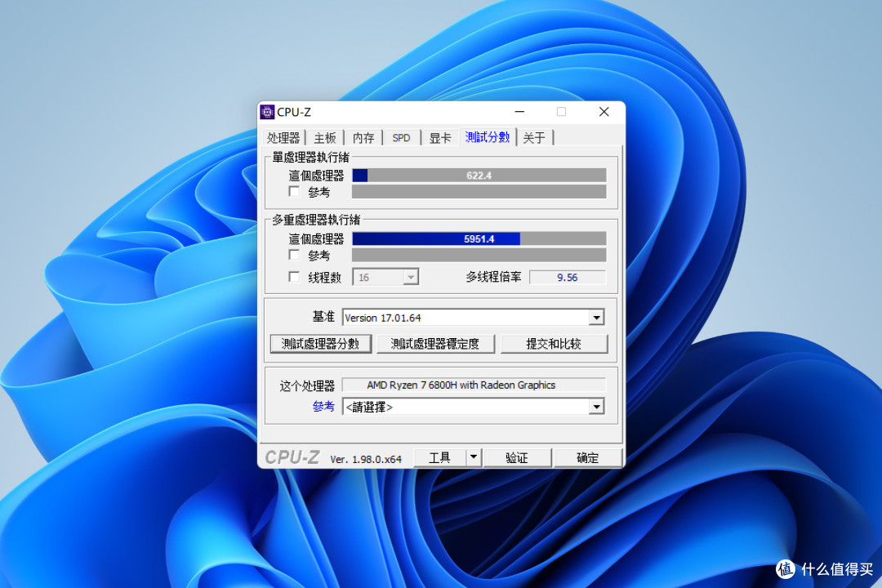Enable the 參考 checkbox in the single-thread section
This screenshot has width=882, height=588.
click(294, 192)
